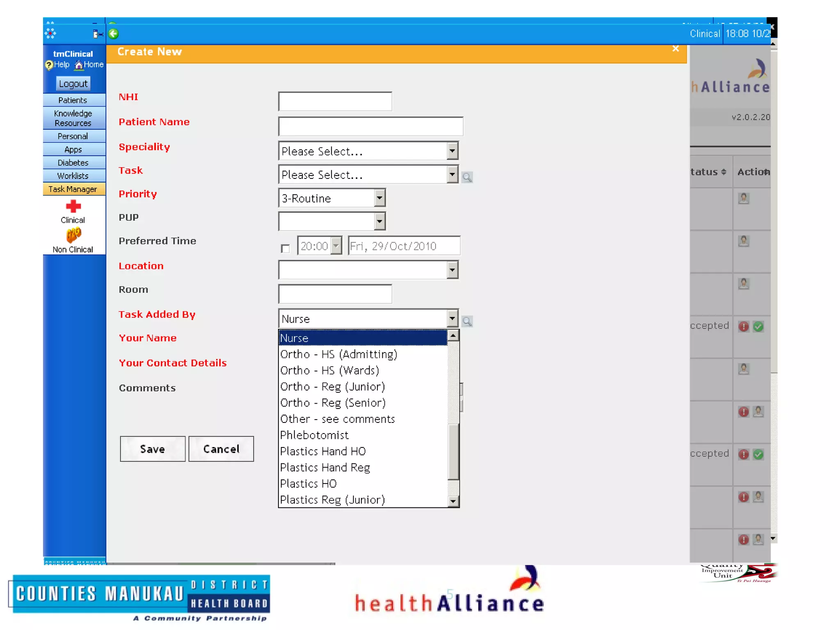Select Knowledge Resources in sidebar
Screen dimensions: 840x630
pyautogui.click(x=73, y=118)
